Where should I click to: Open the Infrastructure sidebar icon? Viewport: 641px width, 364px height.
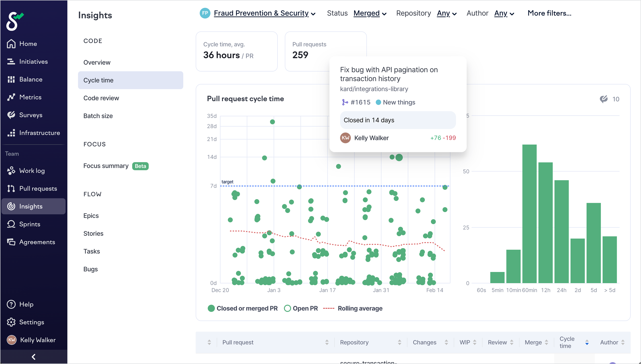11,133
